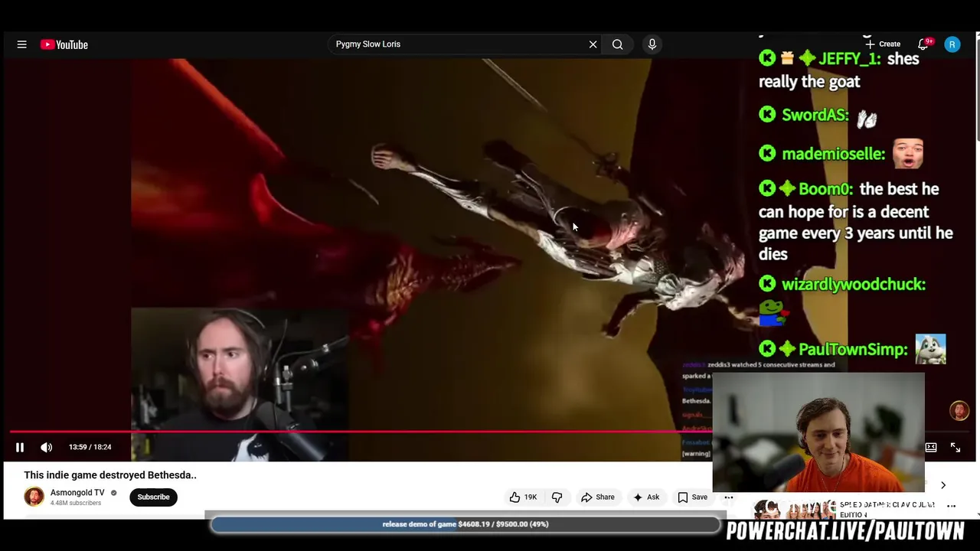Click PaulTownSimp username in chat
Viewport: 980px width, 551px height.
click(x=853, y=350)
